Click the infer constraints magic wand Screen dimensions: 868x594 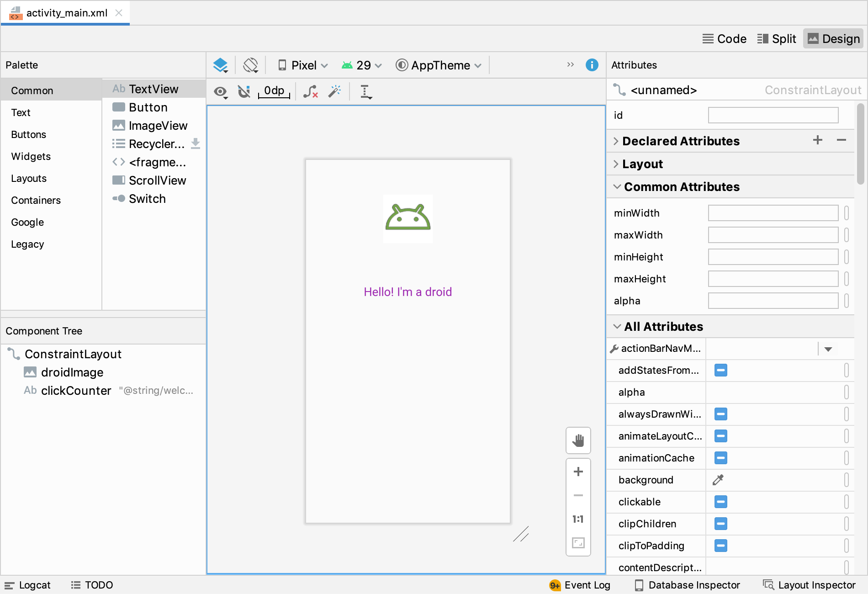point(334,91)
